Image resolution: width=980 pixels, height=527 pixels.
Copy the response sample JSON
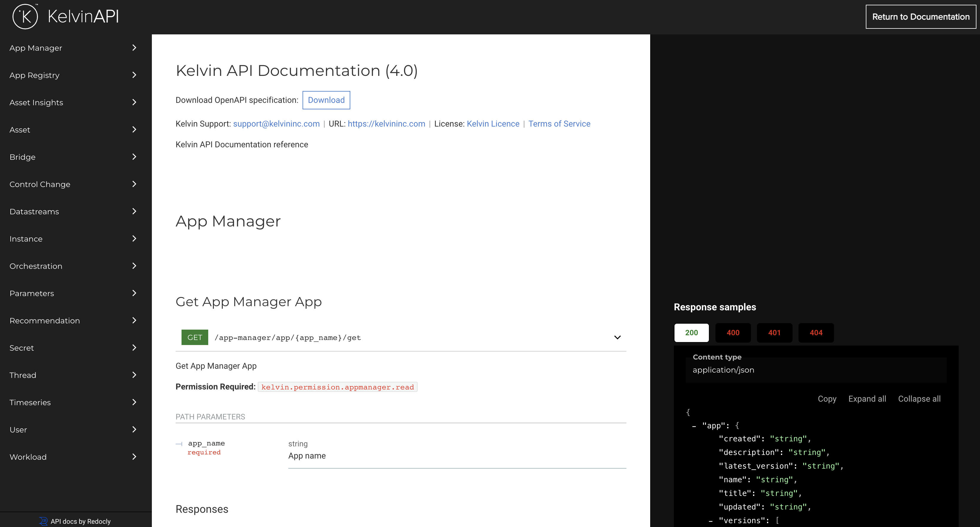pyautogui.click(x=827, y=399)
